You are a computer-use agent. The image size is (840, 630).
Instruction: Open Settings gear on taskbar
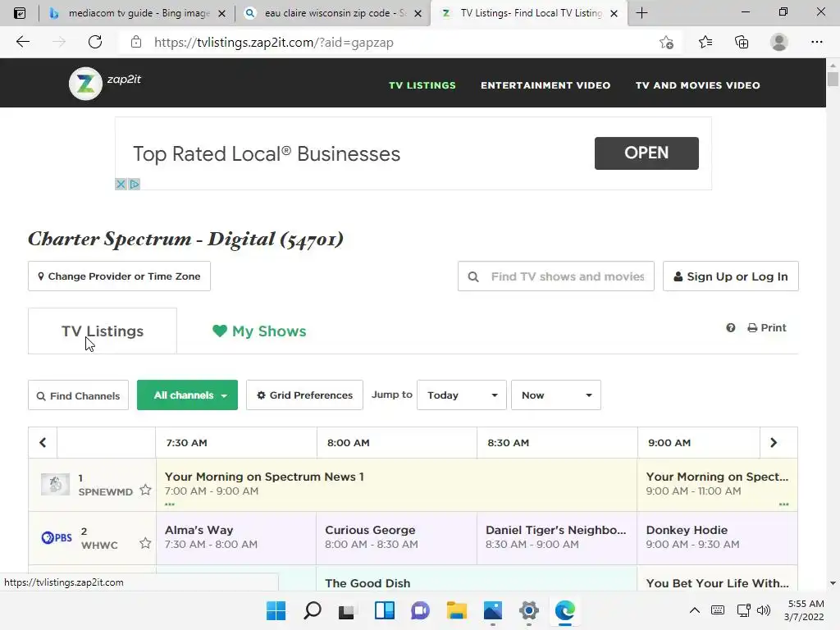coord(529,610)
